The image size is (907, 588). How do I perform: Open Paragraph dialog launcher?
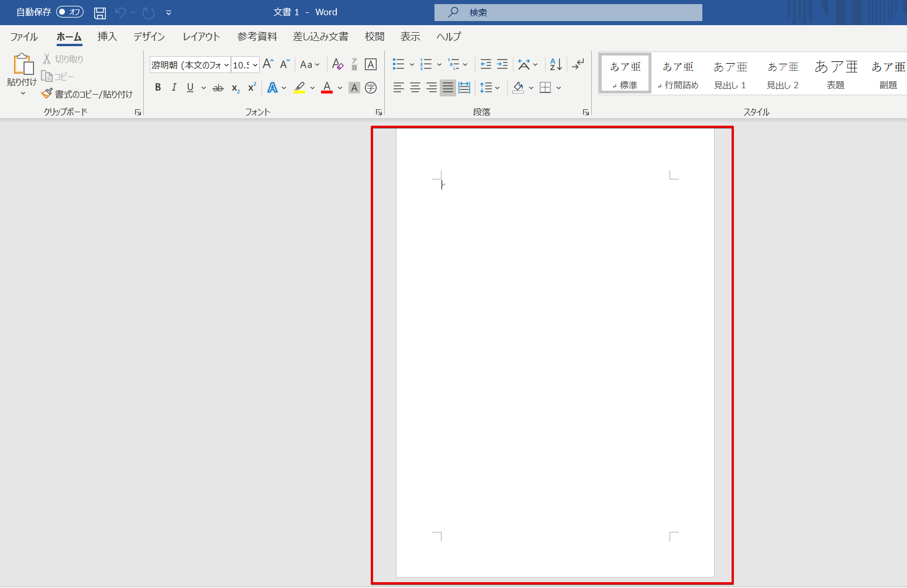[x=586, y=112]
